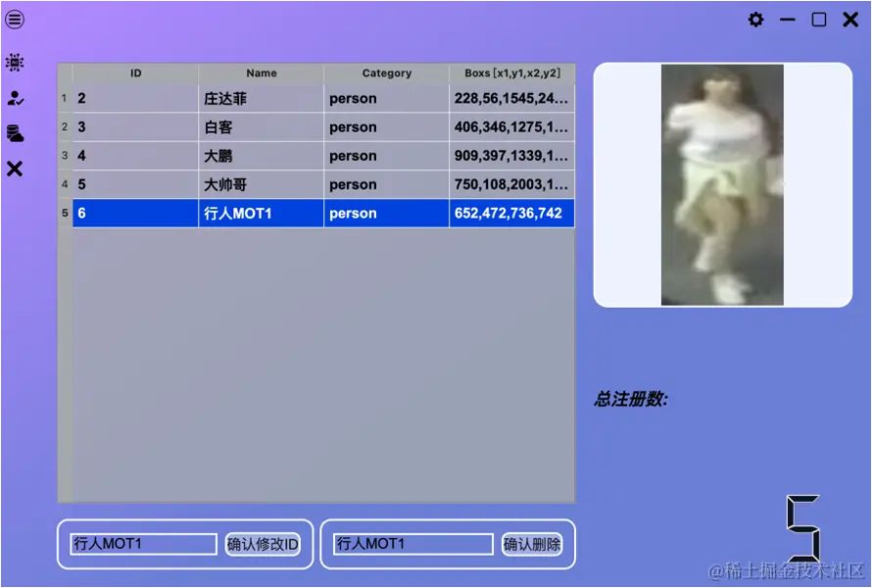Image resolution: width=872 pixels, height=588 pixels.
Task: Click the person-registration icon with checkmark
Action: 14,97
